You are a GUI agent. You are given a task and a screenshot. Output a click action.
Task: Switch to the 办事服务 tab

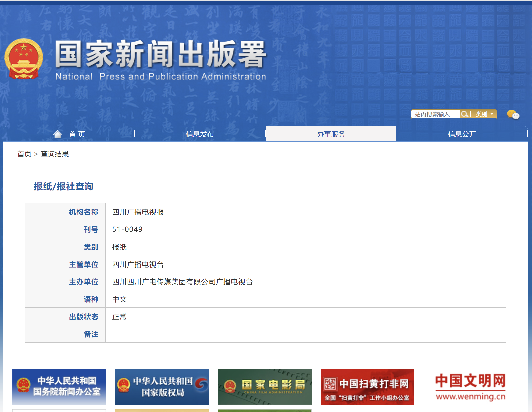pyautogui.click(x=331, y=134)
